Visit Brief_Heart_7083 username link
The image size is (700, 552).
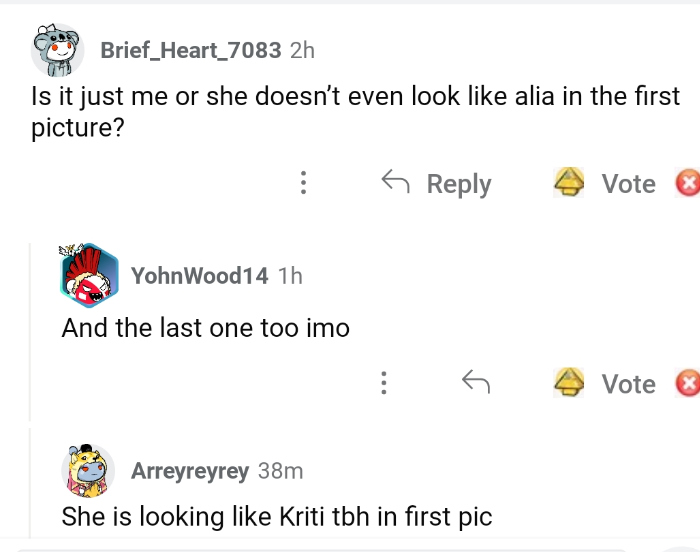191,50
